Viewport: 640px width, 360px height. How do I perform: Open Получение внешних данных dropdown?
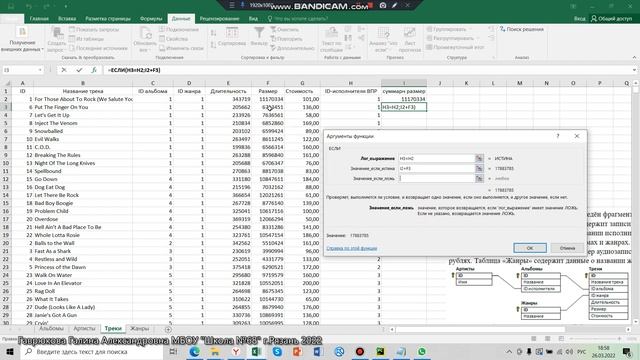tap(22, 40)
